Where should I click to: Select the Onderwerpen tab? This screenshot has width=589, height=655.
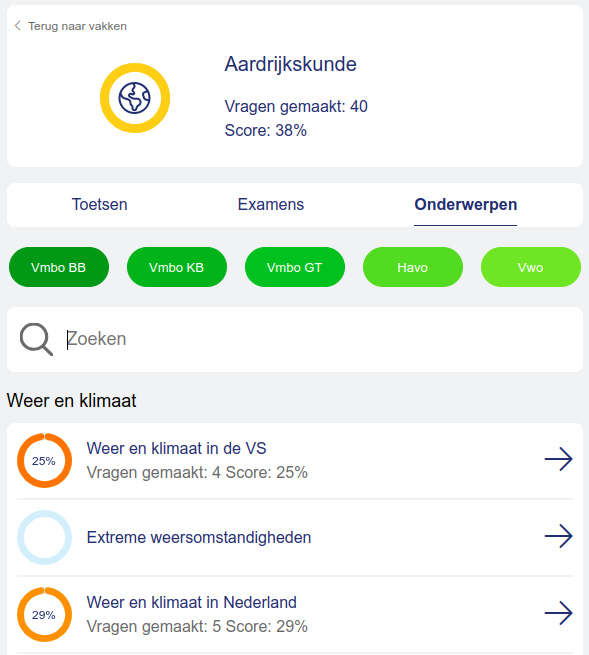(x=465, y=205)
